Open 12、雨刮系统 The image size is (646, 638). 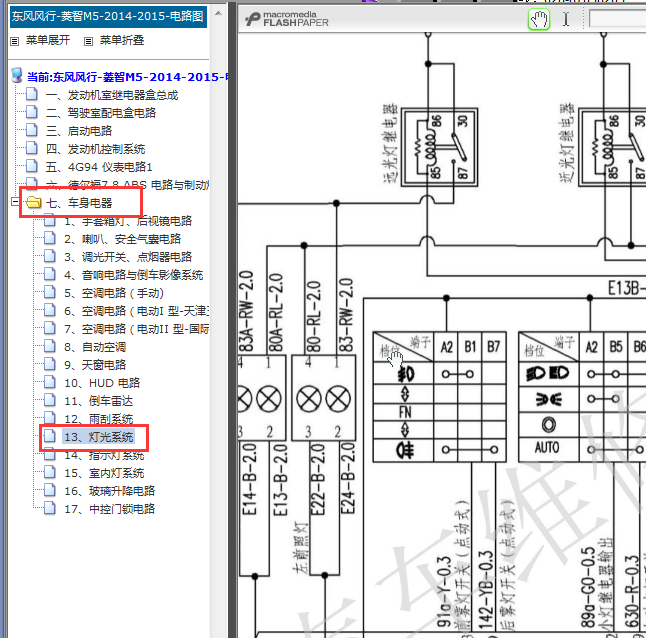tap(98, 419)
